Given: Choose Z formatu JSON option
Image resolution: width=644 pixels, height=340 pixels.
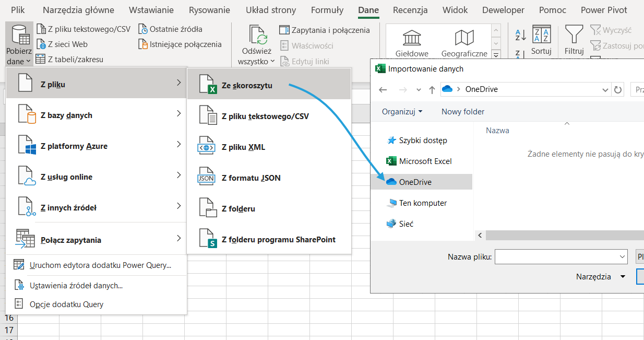Looking at the screenshot, I should point(251,178).
